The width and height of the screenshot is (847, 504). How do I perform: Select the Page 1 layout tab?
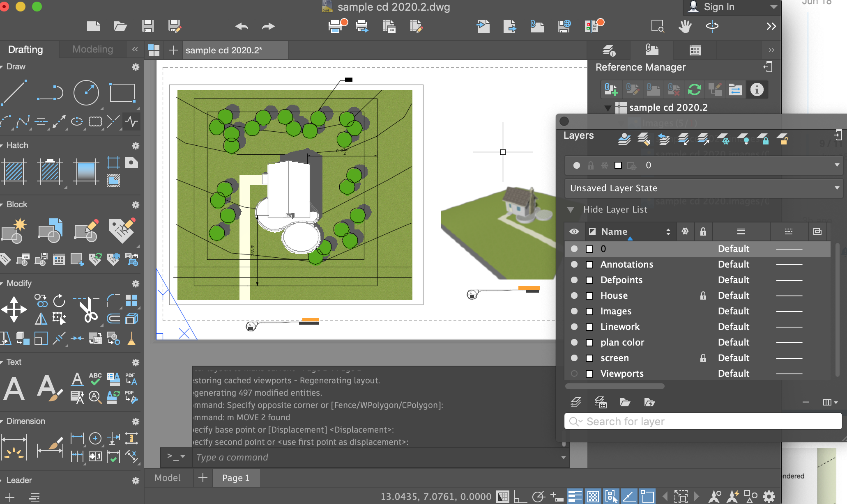pos(236,478)
